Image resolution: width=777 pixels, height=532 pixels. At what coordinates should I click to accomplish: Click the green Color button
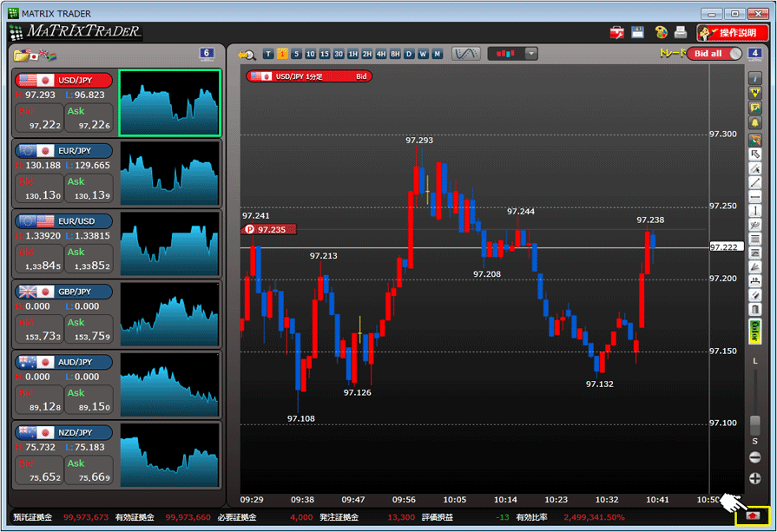[754, 332]
